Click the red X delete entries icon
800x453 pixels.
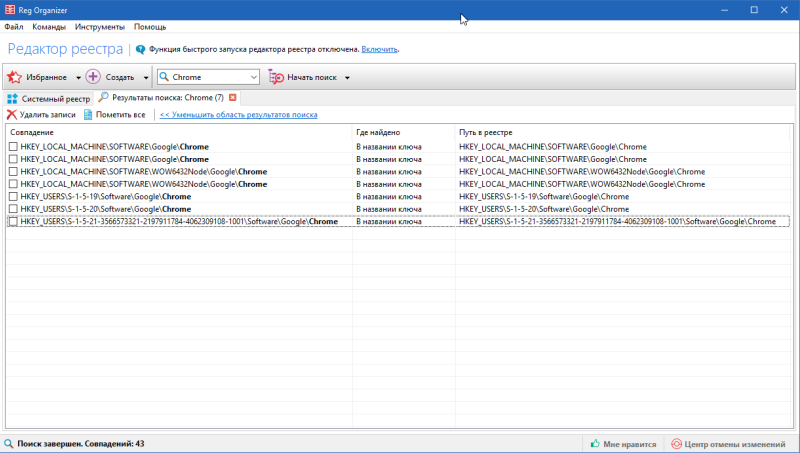[x=11, y=115]
